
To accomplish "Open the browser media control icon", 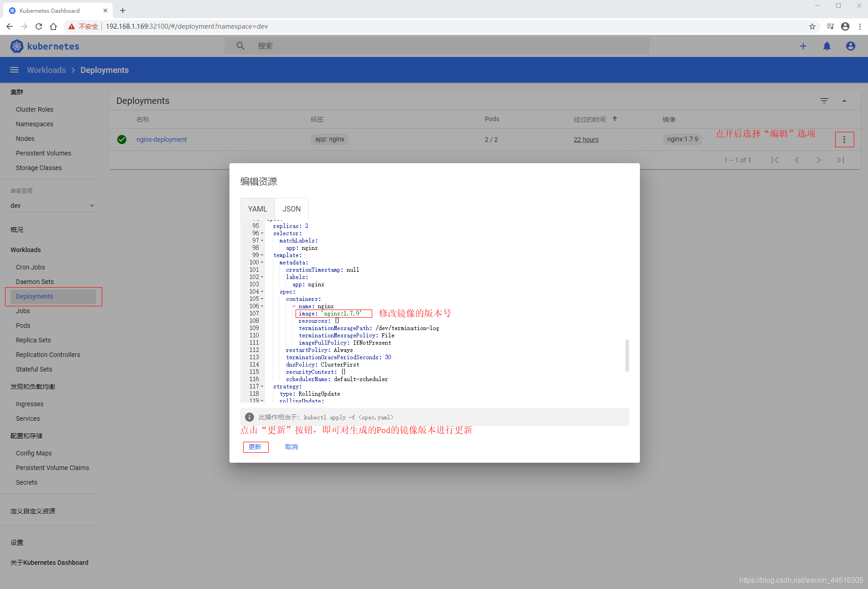I will pos(831,26).
